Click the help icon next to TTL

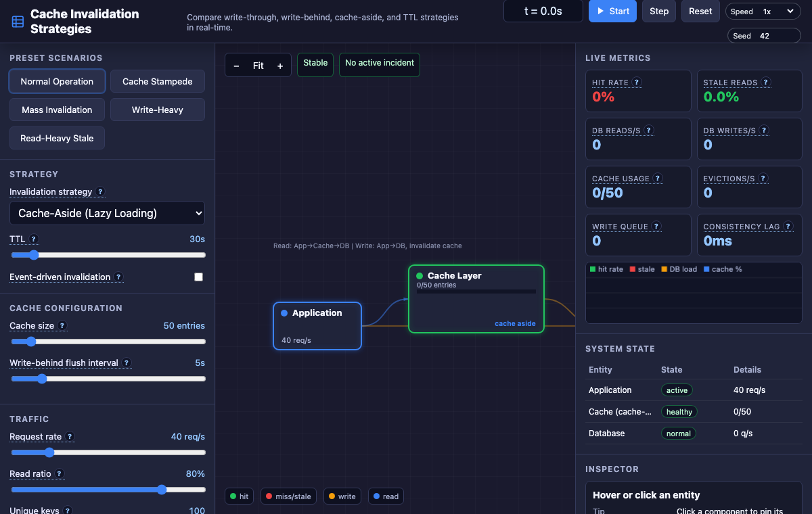tap(34, 239)
